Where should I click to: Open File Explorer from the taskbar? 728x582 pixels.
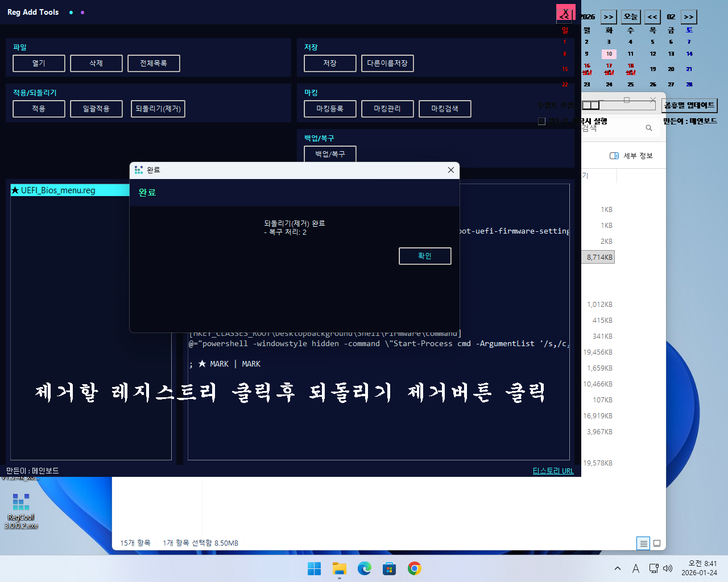click(340, 568)
